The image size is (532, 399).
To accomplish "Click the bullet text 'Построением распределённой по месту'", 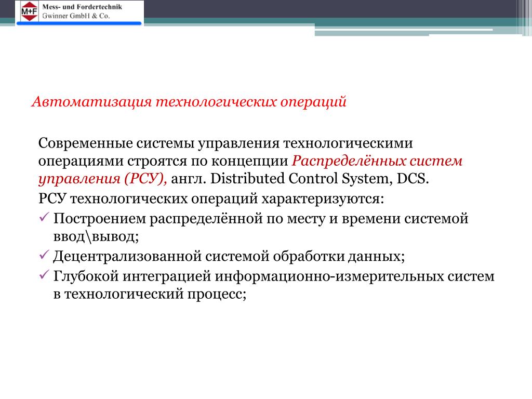I will (x=189, y=219).
